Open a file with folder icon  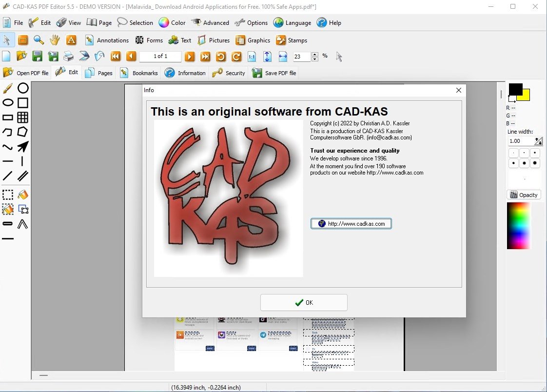pyautogui.click(x=21, y=56)
